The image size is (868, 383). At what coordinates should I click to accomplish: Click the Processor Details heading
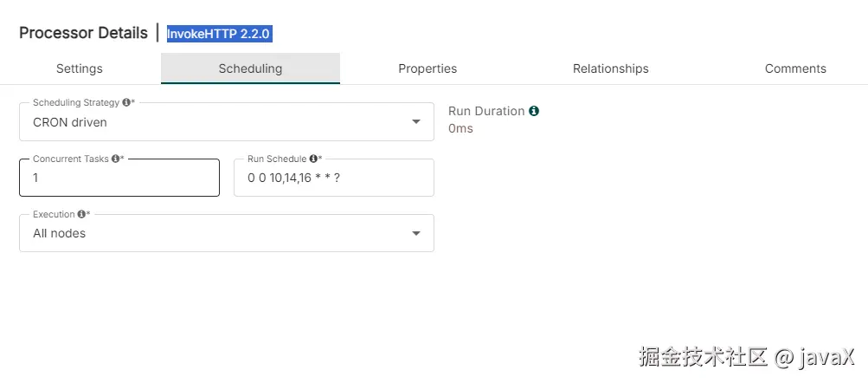pyautogui.click(x=83, y=33)
